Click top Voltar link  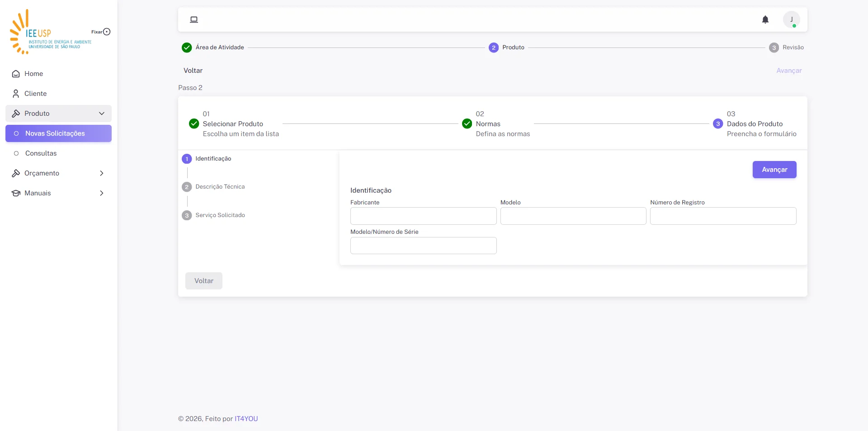coord(193,71)
